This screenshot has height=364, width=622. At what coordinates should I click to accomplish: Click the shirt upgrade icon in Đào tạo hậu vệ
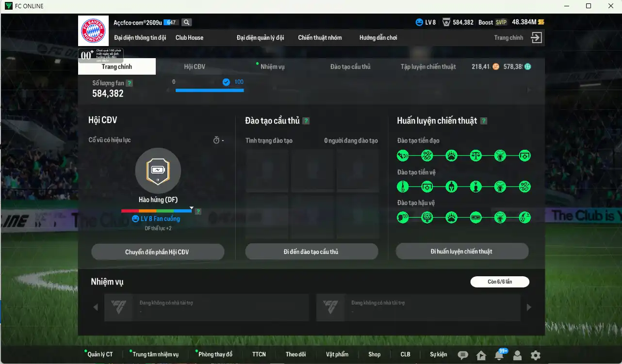[500, 218]
